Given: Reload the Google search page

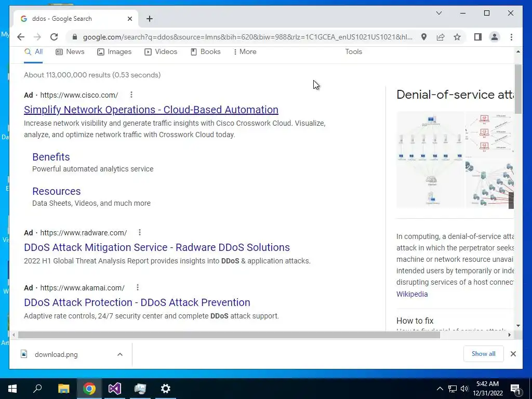Looking at the screenshot, I should (x=54, y=37).
